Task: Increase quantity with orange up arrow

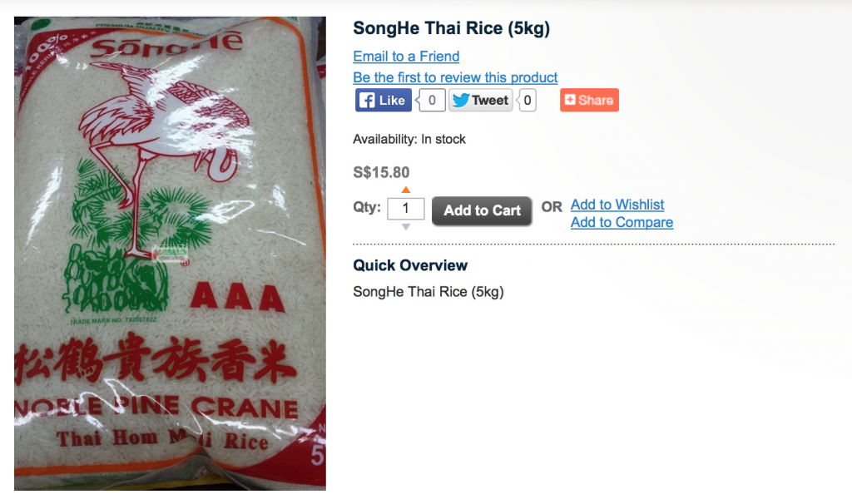Action: pyautogui.click(x=406, y=190)
